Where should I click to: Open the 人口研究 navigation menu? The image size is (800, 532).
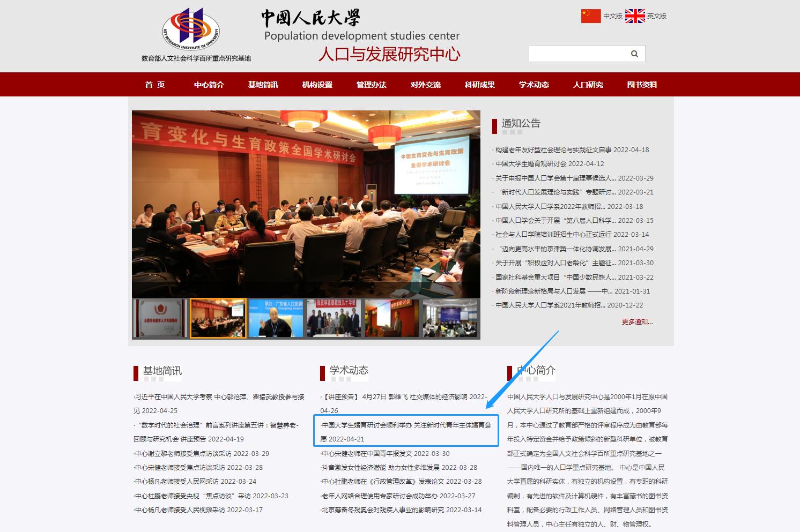click(x=588, y=84)
